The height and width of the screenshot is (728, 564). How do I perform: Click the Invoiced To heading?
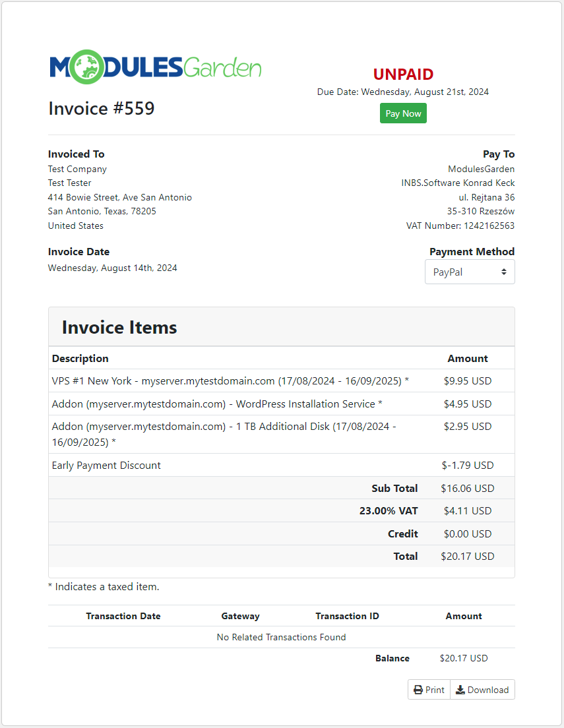tap(77, 154)
